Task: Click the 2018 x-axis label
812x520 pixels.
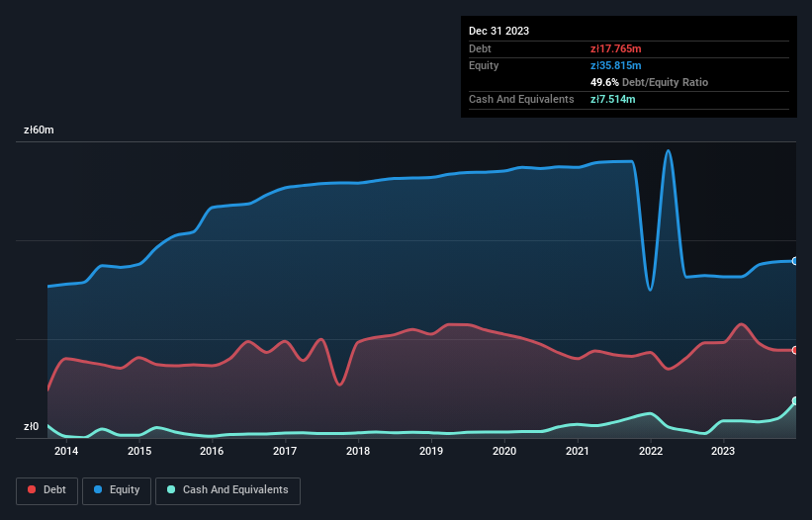Action: click(358, 451)
